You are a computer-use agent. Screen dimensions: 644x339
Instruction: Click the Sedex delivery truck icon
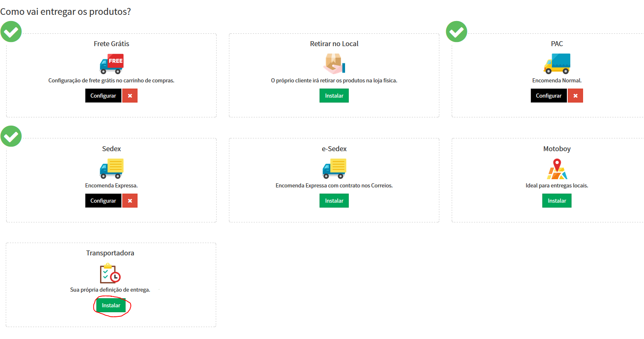[112, 169]
